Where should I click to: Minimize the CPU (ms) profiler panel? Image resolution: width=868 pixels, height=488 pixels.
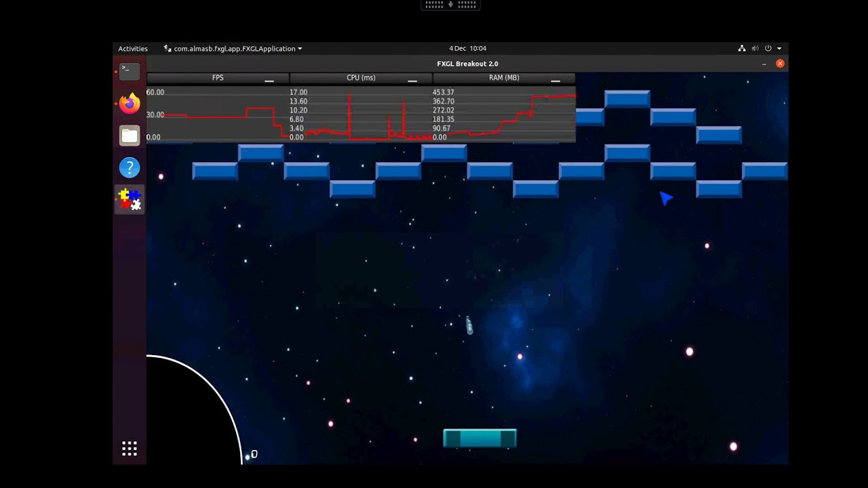pos(412,79)
